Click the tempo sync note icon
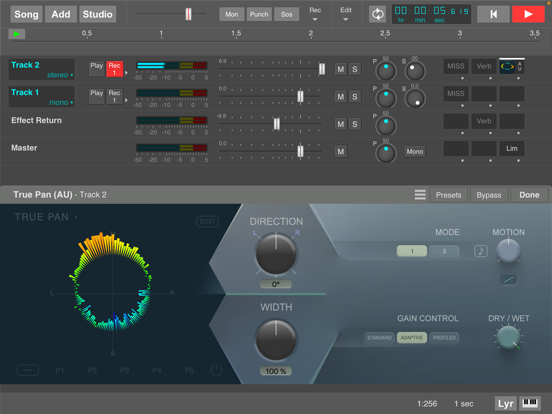552x414 pixels. tap(481, 251)
